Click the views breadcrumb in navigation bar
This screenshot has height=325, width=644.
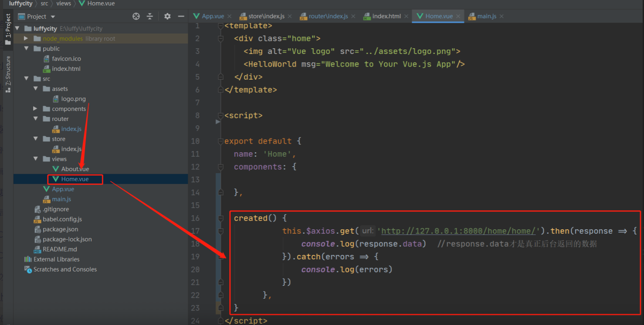[64, 3]
